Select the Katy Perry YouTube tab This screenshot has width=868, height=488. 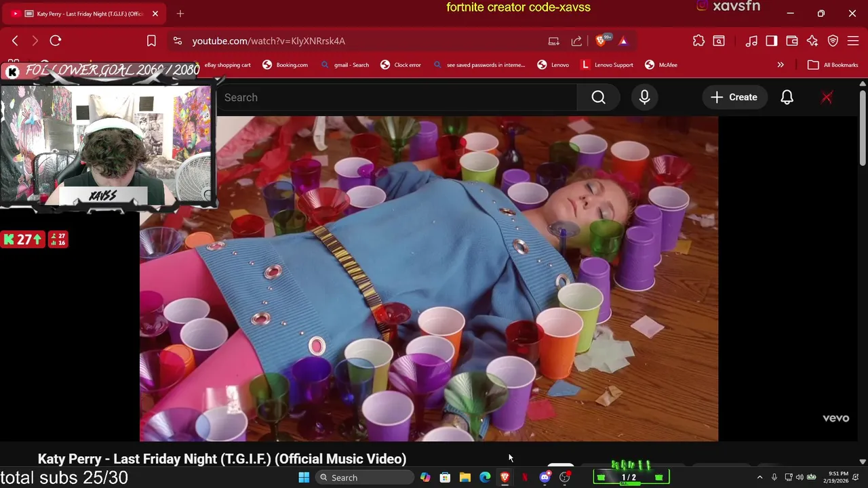pyautogui.click(x=85, y=14)
